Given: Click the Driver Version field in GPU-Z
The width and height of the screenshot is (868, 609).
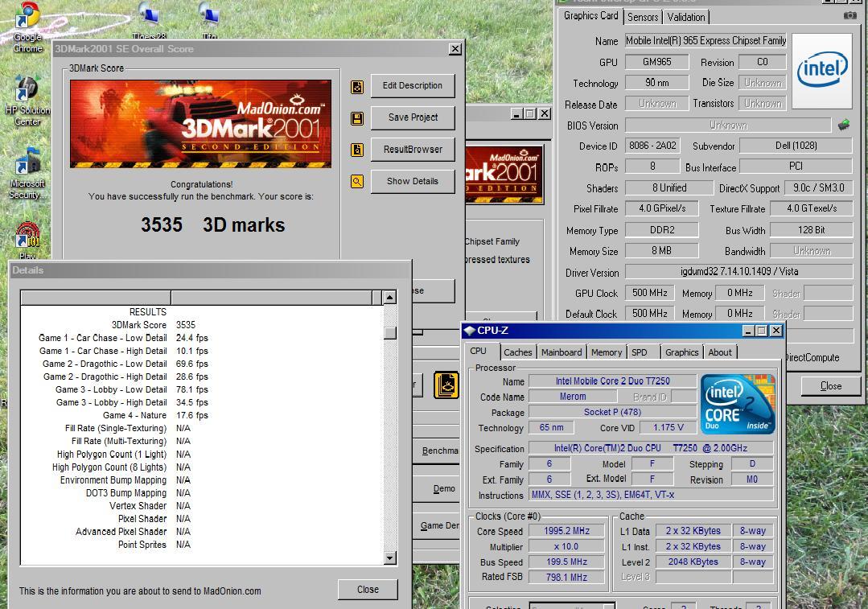Looking at the screenshot, I should click(739, 272).
